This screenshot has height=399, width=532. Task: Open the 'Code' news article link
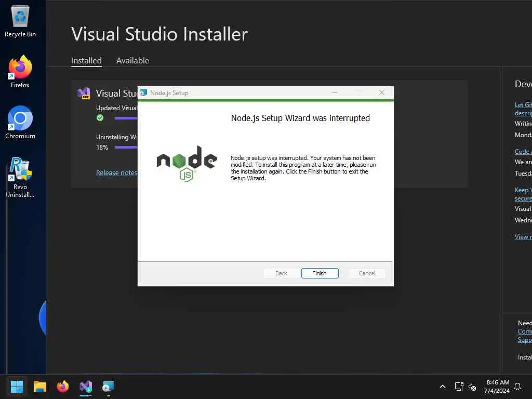(523, 152)
